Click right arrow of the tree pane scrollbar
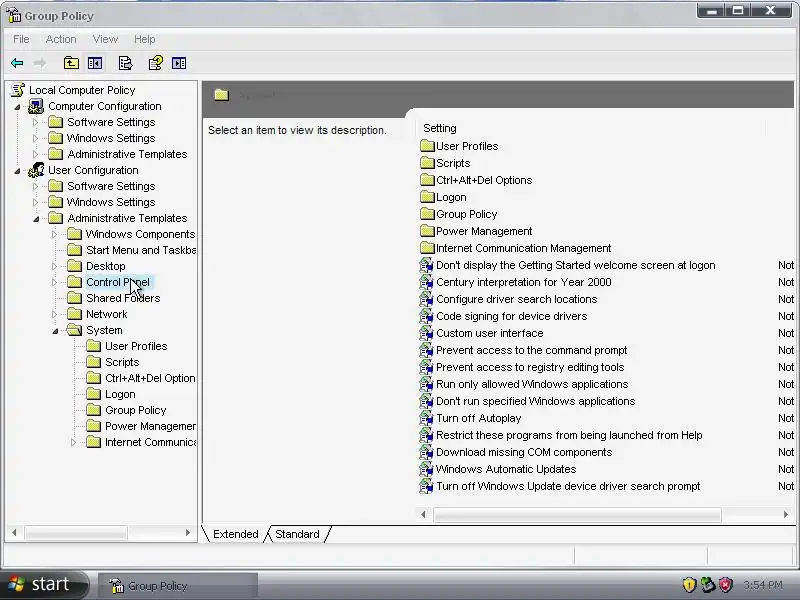Viewport: 800px width, 600px height. tap(188, 533)
